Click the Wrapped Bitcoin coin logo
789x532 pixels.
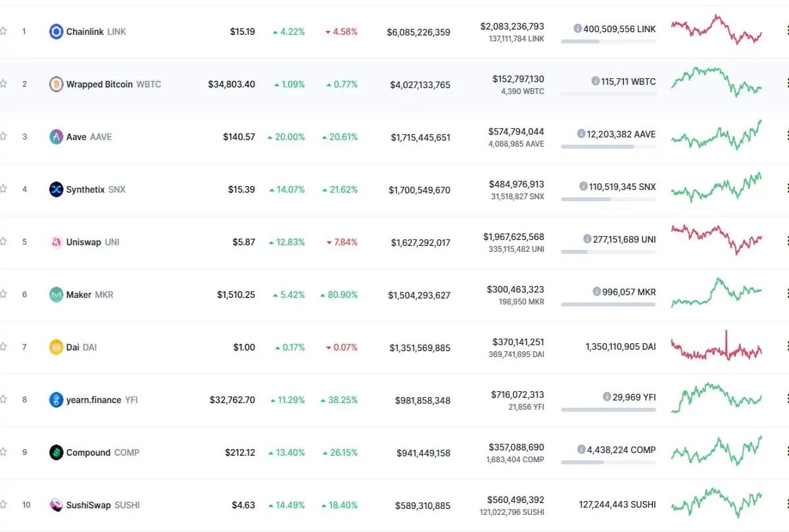[56, 84]
